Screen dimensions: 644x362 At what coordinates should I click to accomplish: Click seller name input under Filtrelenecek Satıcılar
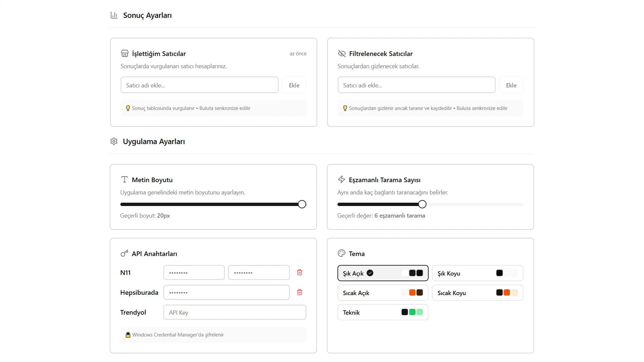coord(416,85)
